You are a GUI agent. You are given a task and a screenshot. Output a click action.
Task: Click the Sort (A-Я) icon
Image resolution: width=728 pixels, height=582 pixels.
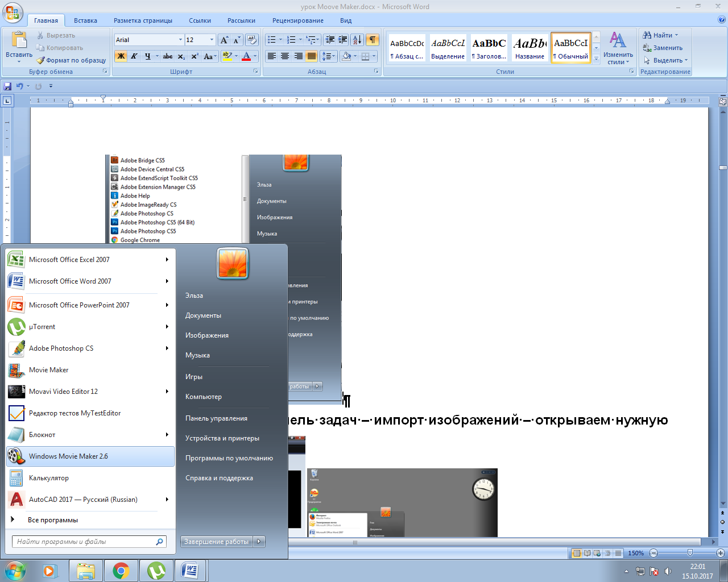[357, 40]
